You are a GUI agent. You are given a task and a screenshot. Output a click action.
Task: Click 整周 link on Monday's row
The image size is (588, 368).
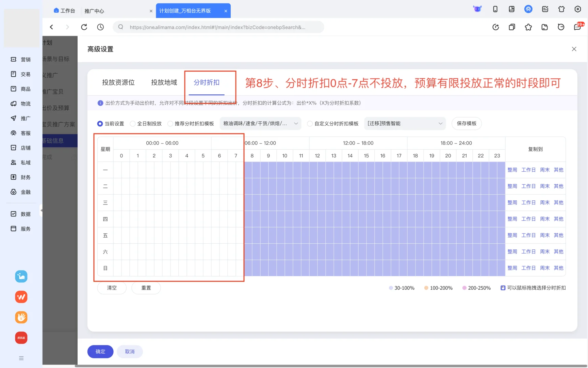(x=512, y=170)
